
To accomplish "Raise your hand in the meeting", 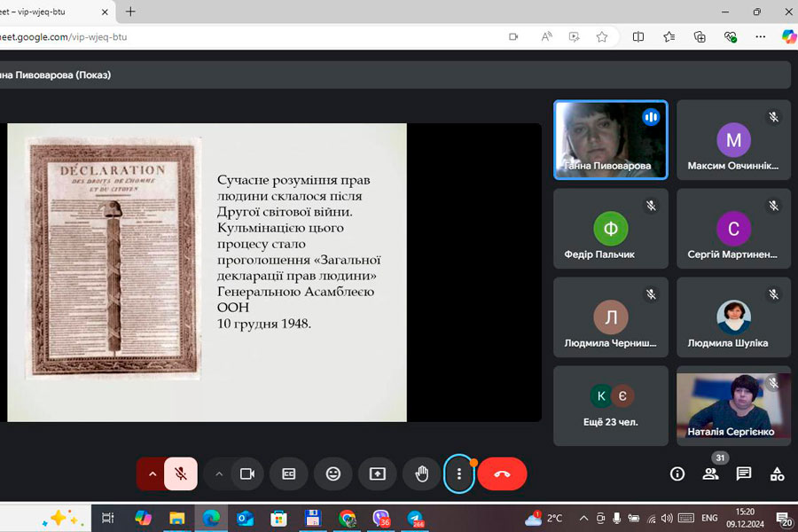I will (x=422, y=473).
